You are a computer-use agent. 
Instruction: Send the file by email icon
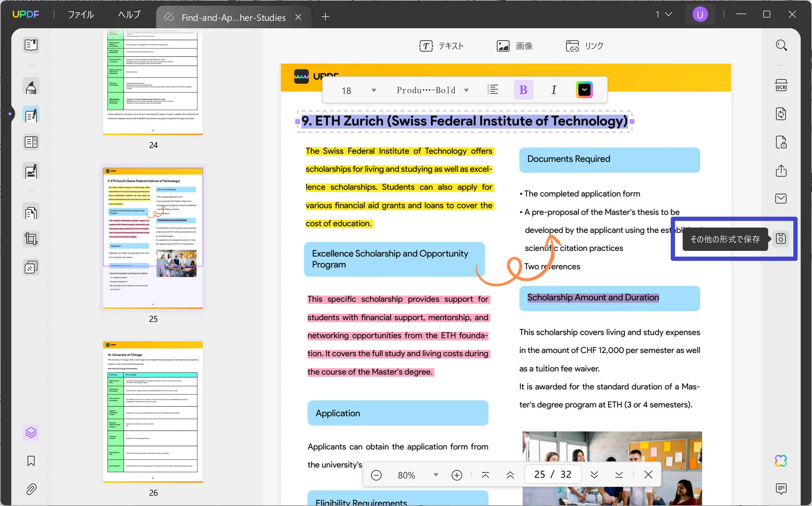coord(781,199)
